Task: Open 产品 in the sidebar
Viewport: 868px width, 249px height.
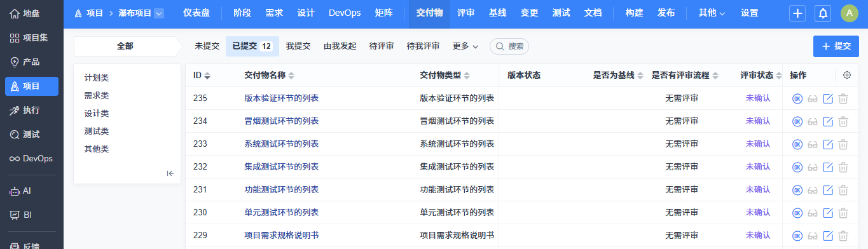Action: pos(32,62)
